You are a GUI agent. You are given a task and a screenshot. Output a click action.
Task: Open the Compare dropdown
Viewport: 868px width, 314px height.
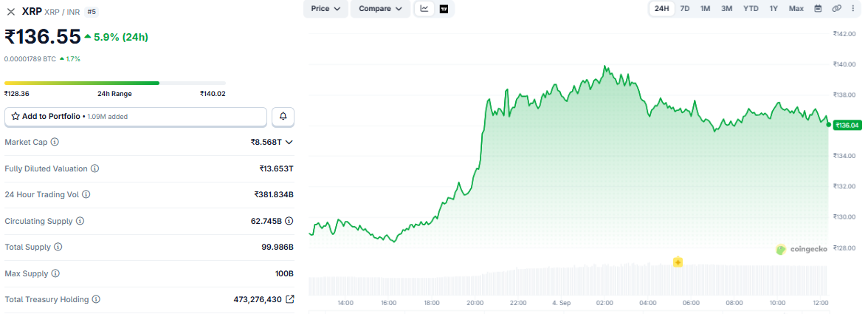point(380,9)
